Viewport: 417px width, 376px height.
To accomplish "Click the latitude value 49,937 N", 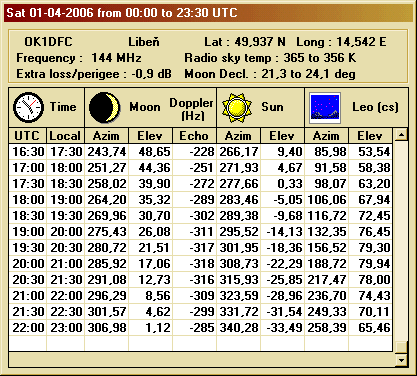I will pos(260,42).
